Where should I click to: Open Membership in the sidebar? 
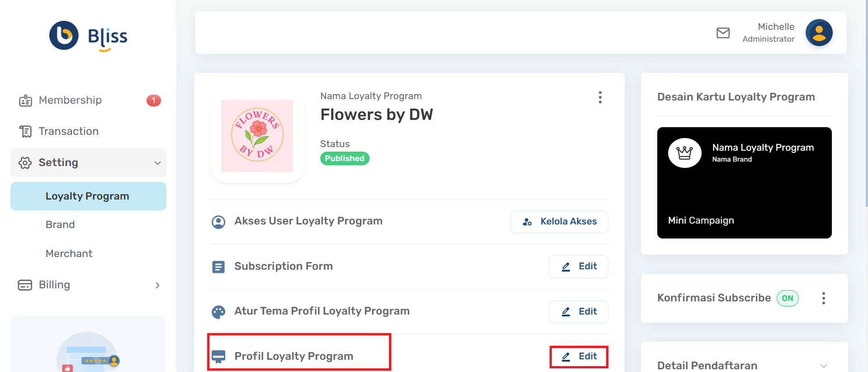pos(70,100)
